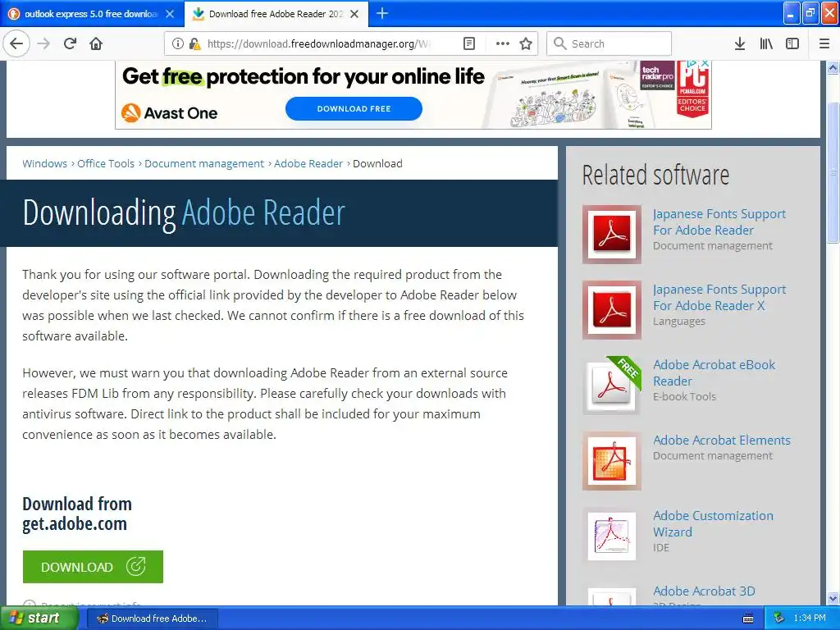Click the Adobe Acrobat Elements icon
Viewport: 840px width, 630px height.
coord(612,461)
